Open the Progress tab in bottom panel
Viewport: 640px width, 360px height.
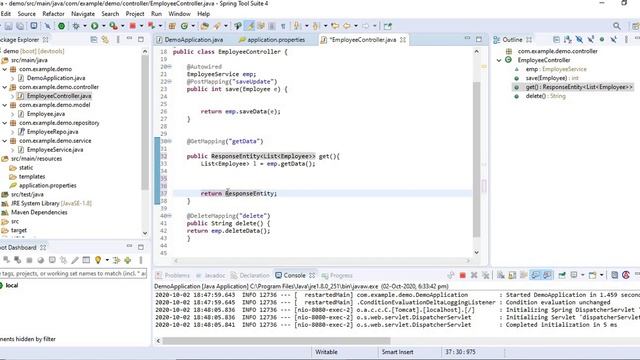click(x=337, y=276)
